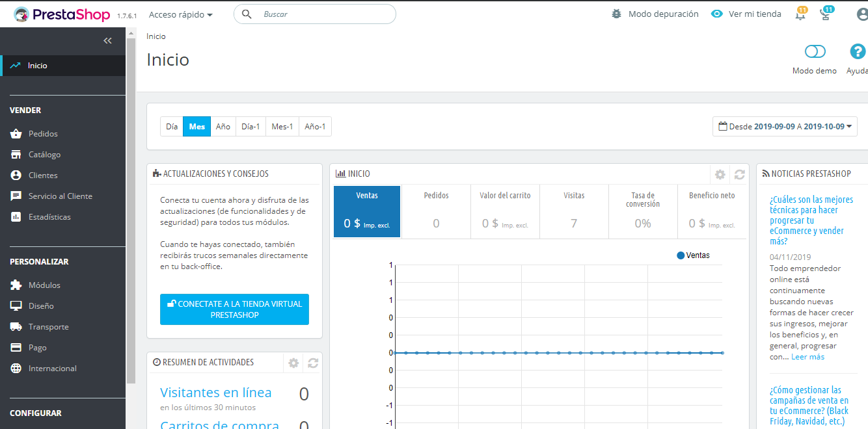Click the search magnifier icon
Viewport: 868px width, 429px height.
point(247,14)
